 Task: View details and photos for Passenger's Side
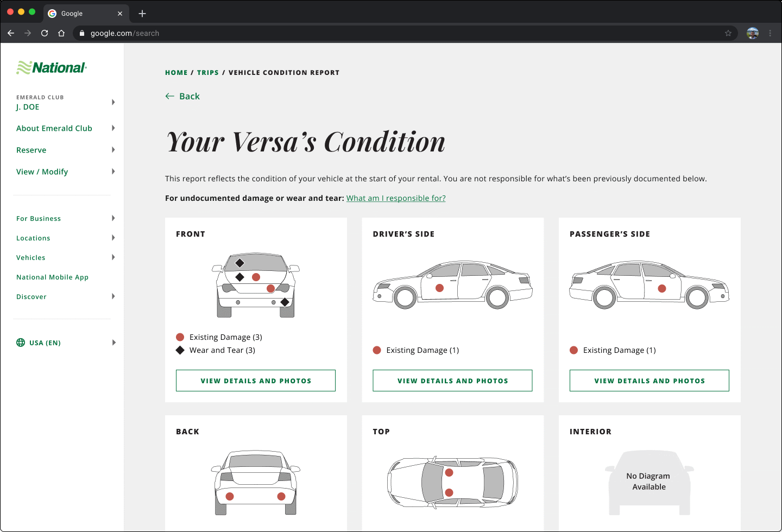[x=649, y=381]
